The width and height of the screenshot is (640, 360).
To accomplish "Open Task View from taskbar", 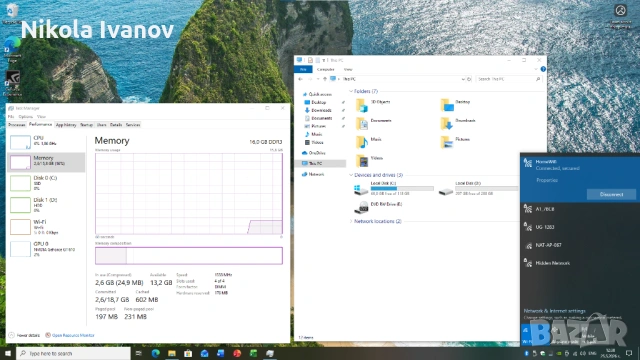I will pos(139,353).
